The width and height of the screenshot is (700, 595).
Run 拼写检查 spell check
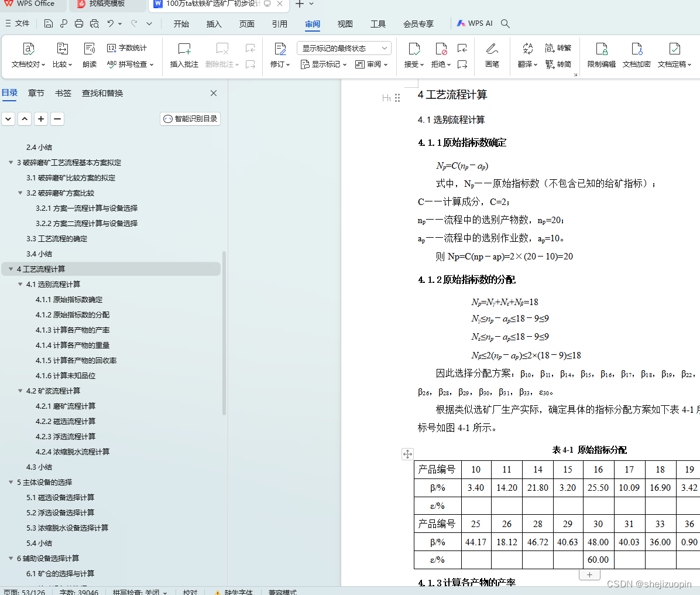(130, 64)
